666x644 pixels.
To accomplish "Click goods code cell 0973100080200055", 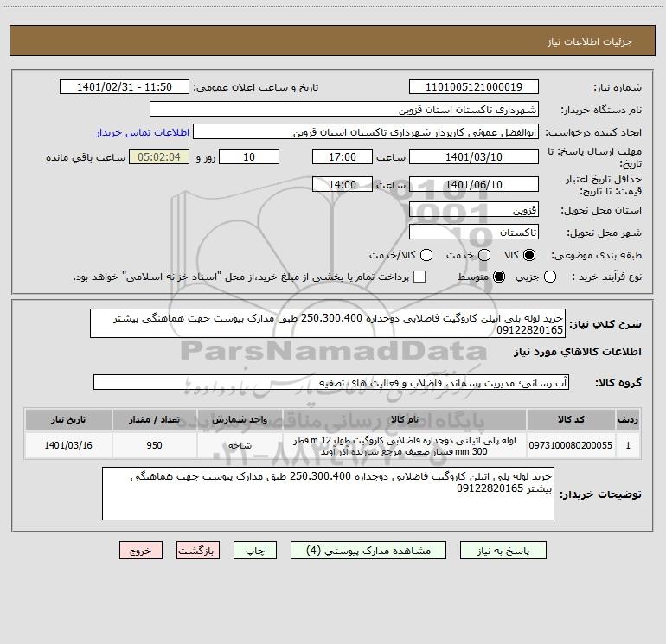I will click(x=571, y=445).
